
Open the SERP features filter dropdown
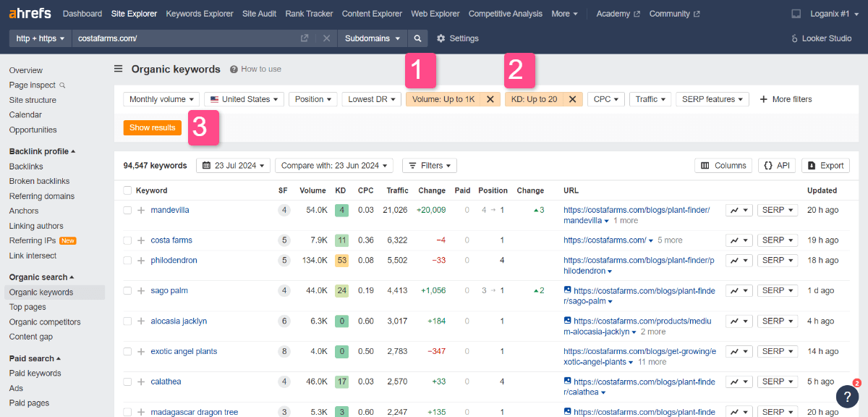pos(712,99)
